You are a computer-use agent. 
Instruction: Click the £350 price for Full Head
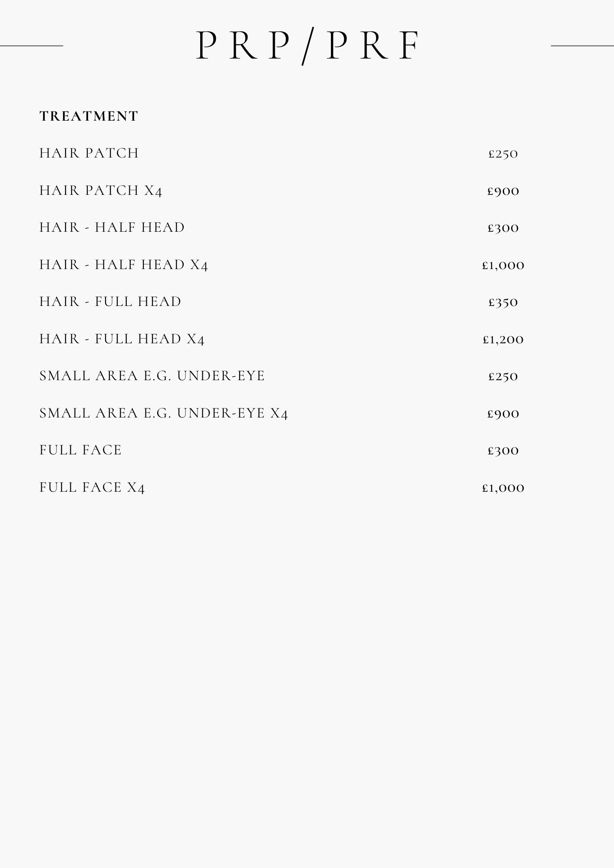503,302
